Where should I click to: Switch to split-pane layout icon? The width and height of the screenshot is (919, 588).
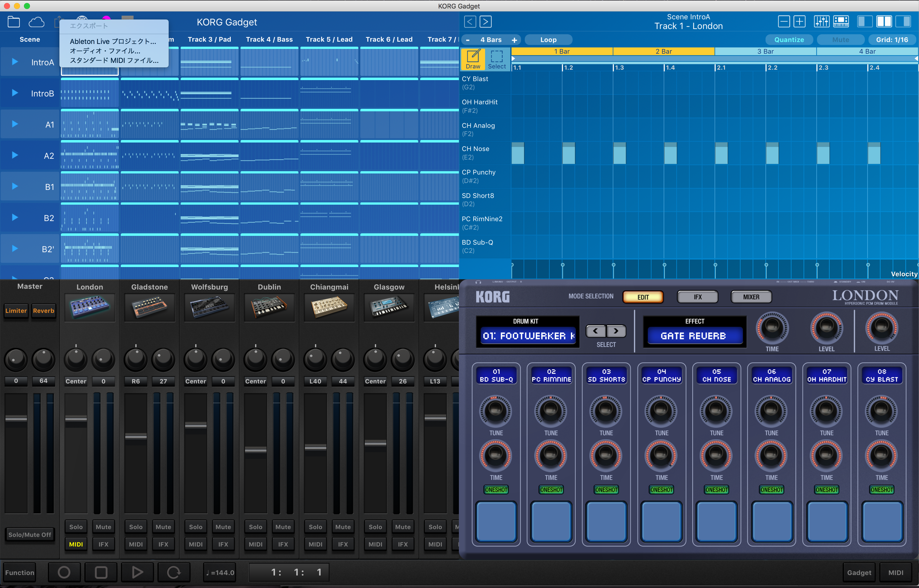click(x=884, y=21)
